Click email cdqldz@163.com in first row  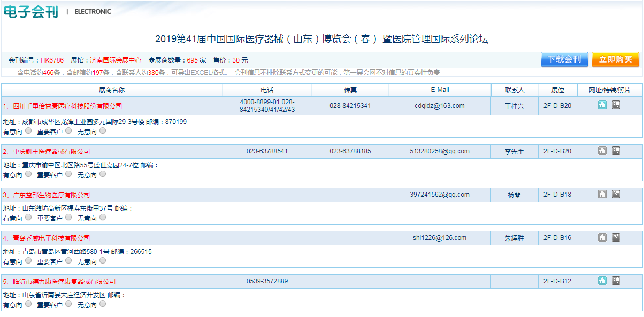point(440,106)
